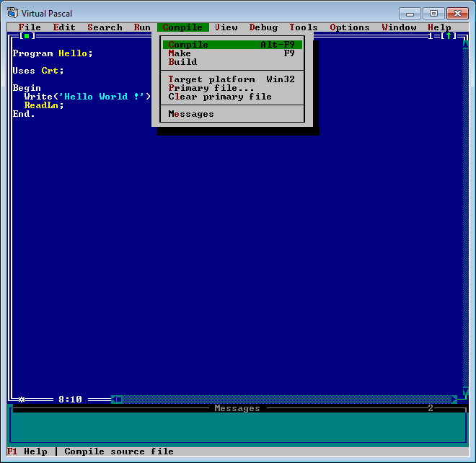Open the Virtual Pascal title bar icon menu
Screen dimensions: 476x463
click(x=12, y=13)
